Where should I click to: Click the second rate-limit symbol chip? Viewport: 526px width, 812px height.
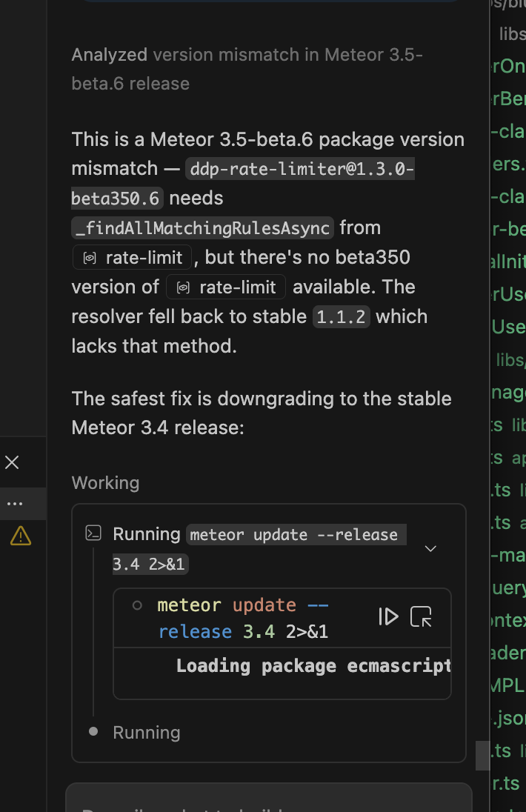tap(226, 287)
